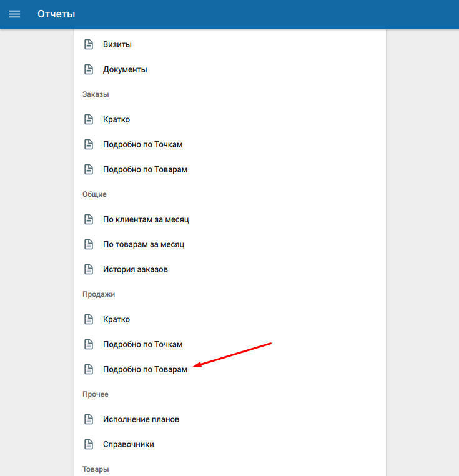Click the document icon for Исполнение планов
Viewport: 459px width, 476px height.
(89, 419)
